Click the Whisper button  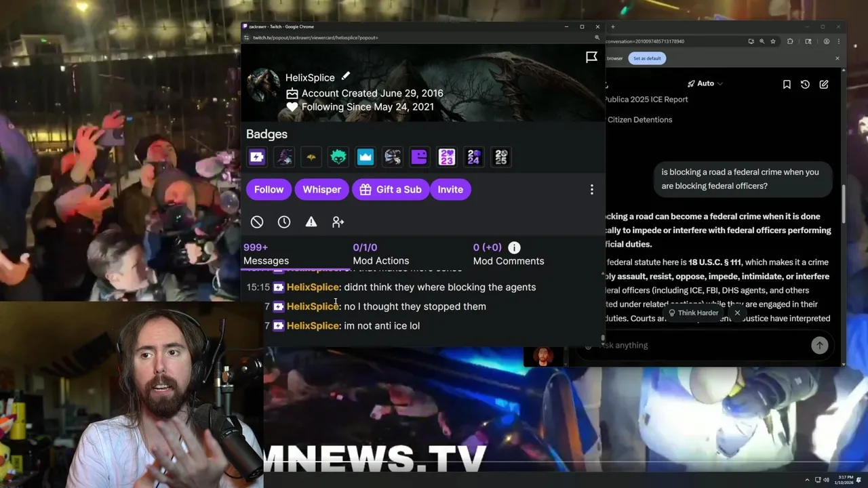[x=321, y=190]
